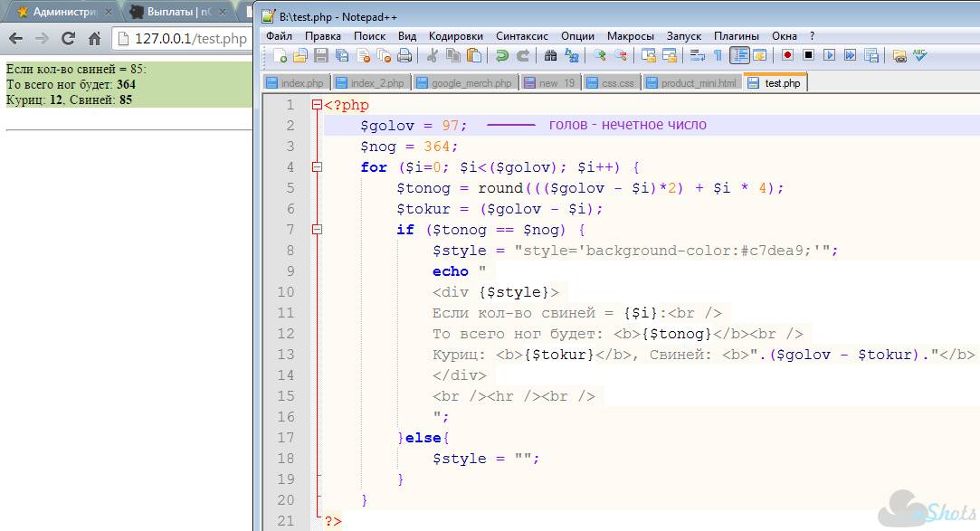Close all documents via toolbar
Viewport: 980px width, 531px height.
(x=384, y=56)
